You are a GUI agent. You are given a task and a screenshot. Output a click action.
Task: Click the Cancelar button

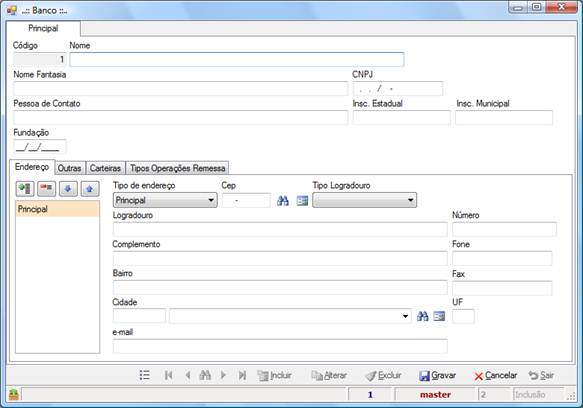click(496, 376)
